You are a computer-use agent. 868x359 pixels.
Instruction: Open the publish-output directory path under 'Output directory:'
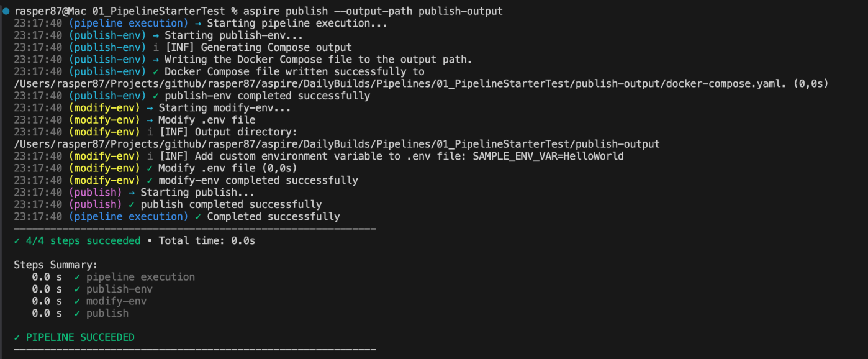(x=337, y=144)
